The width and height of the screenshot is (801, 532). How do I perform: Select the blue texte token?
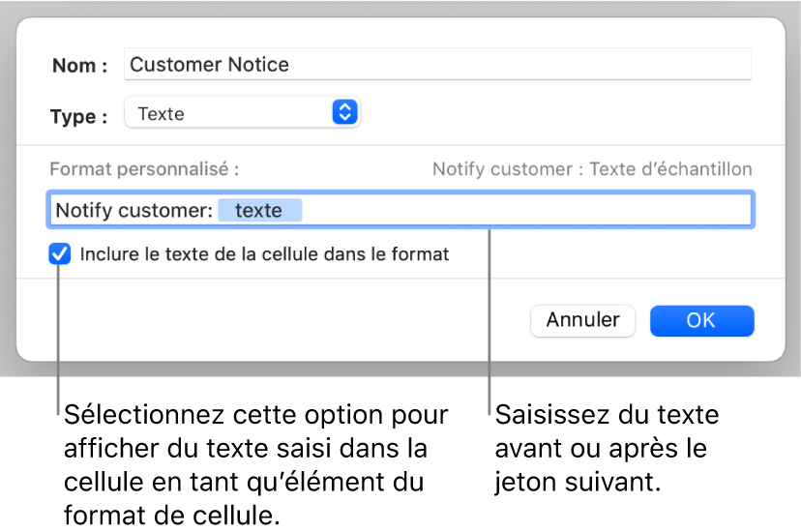pos(259,210)
